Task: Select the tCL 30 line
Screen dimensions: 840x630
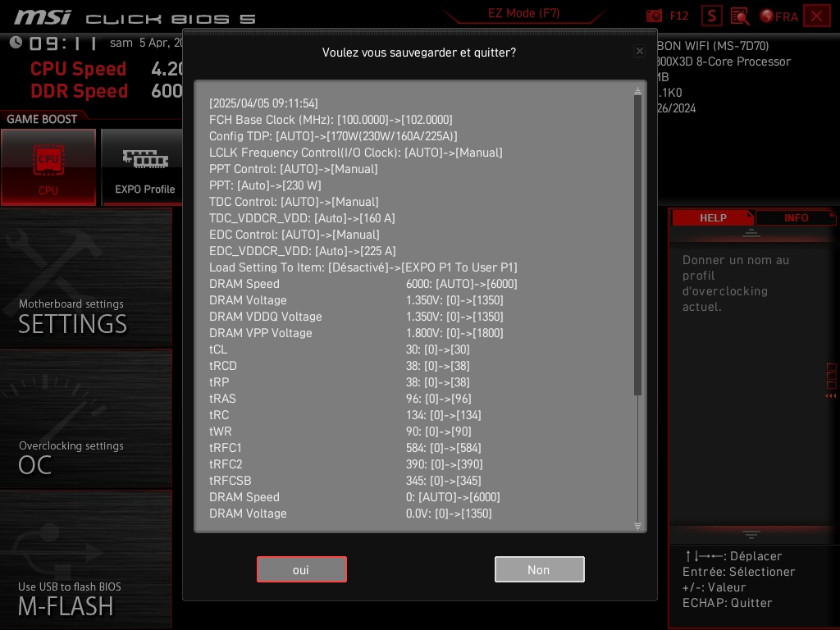Action: (340, 349)
